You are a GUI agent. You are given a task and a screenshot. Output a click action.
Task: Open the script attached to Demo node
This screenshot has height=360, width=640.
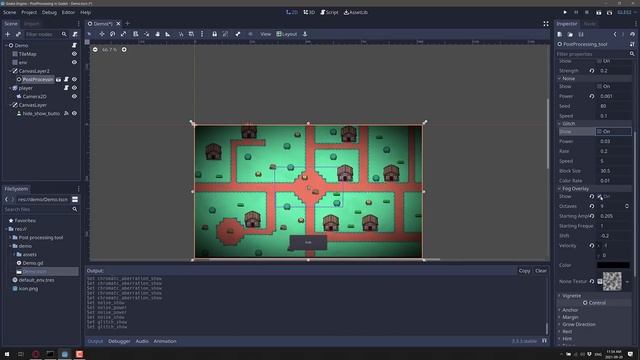pyautogui.click(x=74, y=45)
